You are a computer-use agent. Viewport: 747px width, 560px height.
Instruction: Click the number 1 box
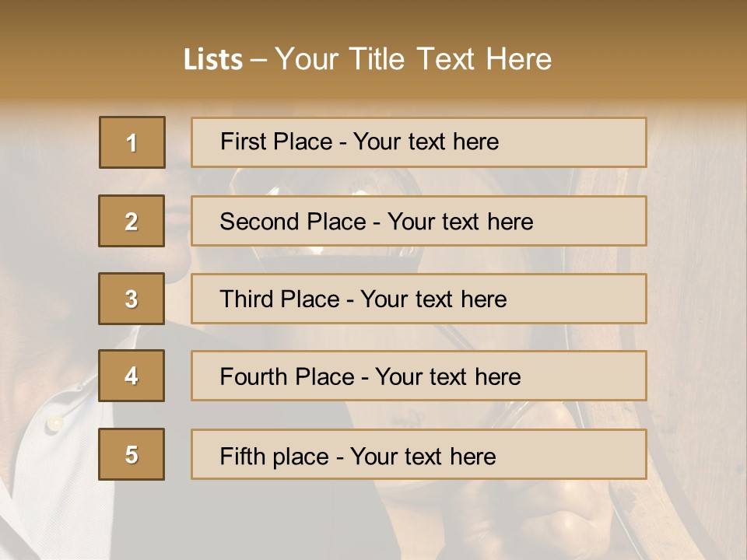[132, 142]
